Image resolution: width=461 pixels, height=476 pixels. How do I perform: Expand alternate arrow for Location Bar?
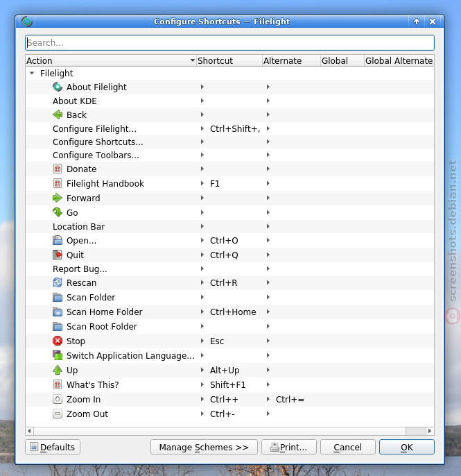[x=268, y=226]
